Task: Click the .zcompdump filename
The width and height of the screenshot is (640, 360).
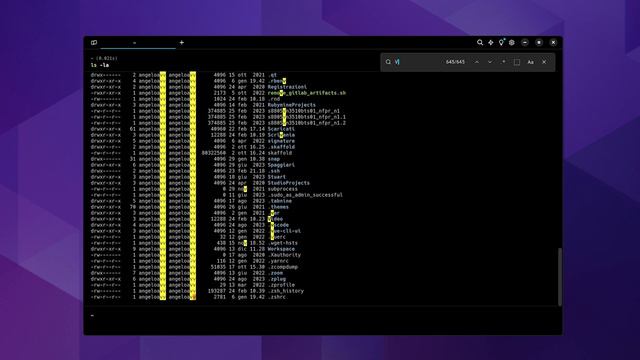Action: pyautogui.click(x=283, y=267)
